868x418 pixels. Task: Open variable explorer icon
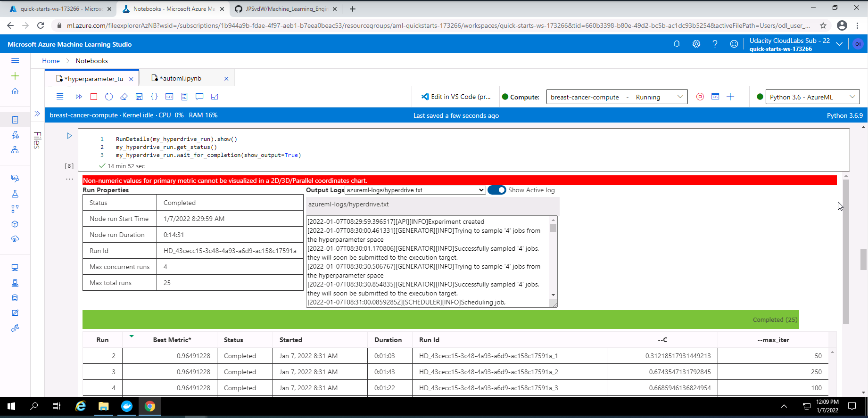coord(169,97)
